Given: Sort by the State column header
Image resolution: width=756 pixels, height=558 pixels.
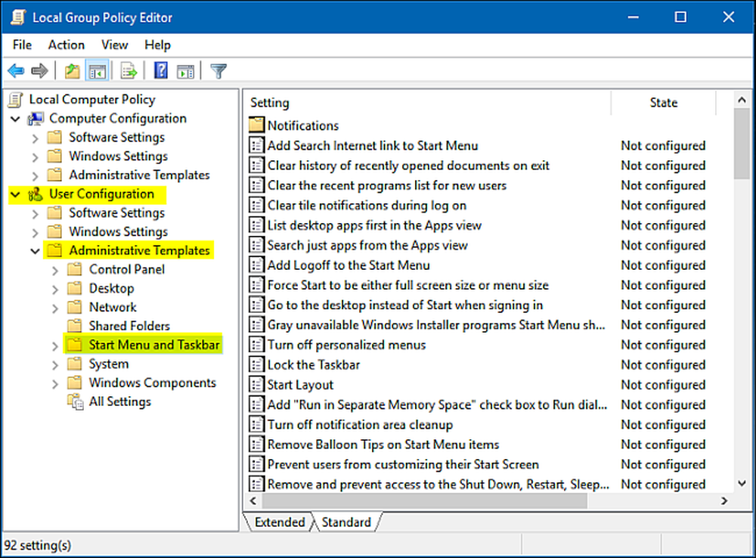Looking at the screenshot, I should coord(664,103).
